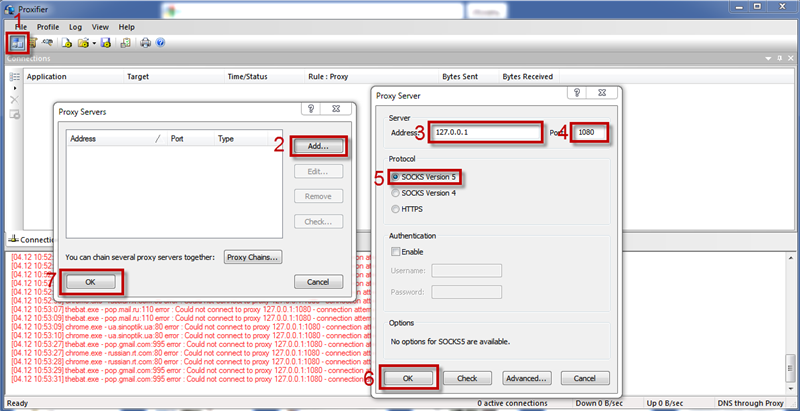Image resolution: width=800 pixels, height=411 pixels.
Task: Click OK in the Proxy Servers dialog
Action: 90,282
